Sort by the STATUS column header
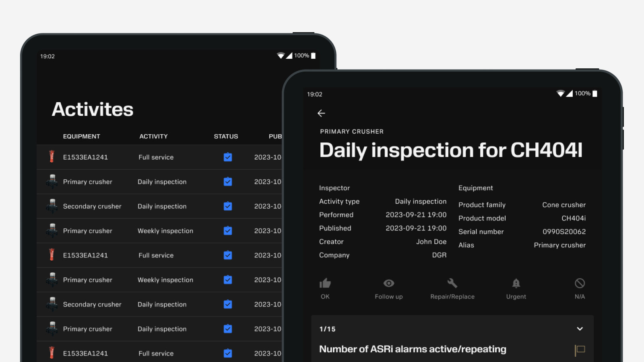The height and width of the screenshot is (362, 644). click(x=226, y=136)
